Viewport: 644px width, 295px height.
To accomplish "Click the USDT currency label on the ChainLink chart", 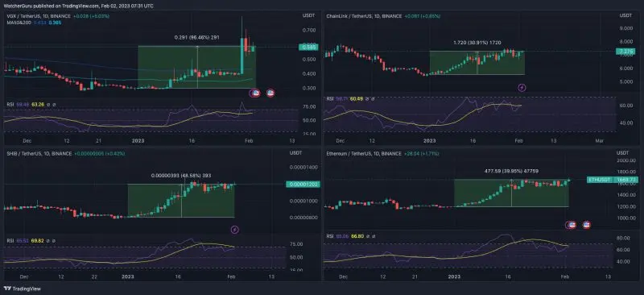I will click(x=626, y=15).
